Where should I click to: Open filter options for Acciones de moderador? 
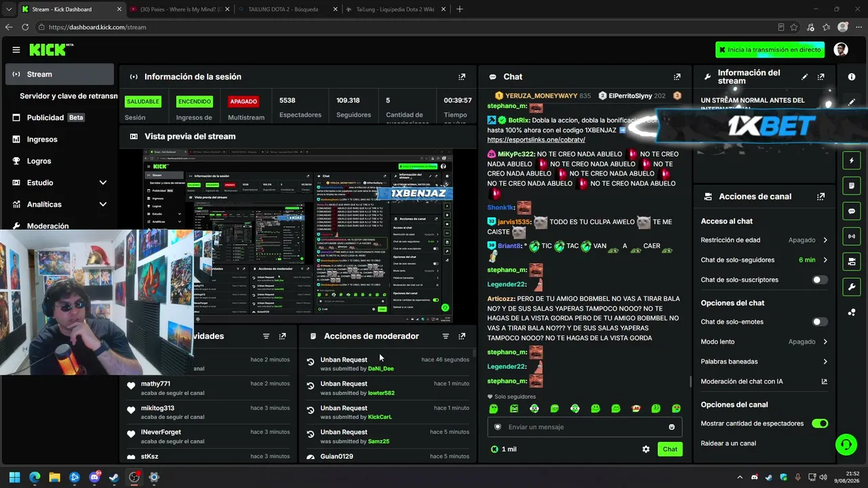(446, 336)
